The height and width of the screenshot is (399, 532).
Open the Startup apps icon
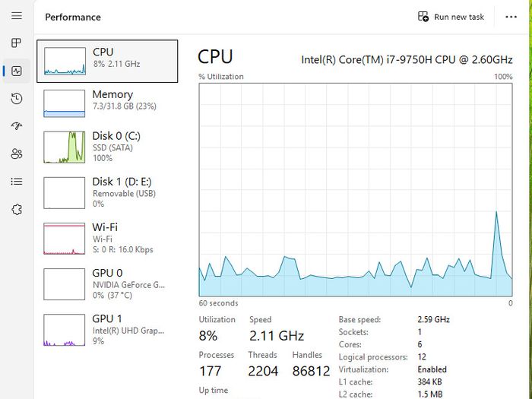[x=16, y=126]
